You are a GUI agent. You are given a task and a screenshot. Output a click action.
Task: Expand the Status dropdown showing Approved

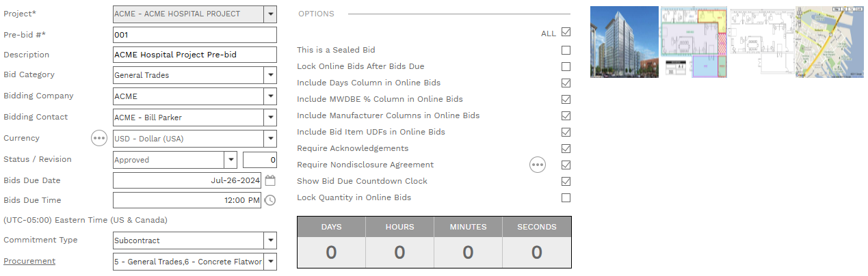tap(231, 161)
